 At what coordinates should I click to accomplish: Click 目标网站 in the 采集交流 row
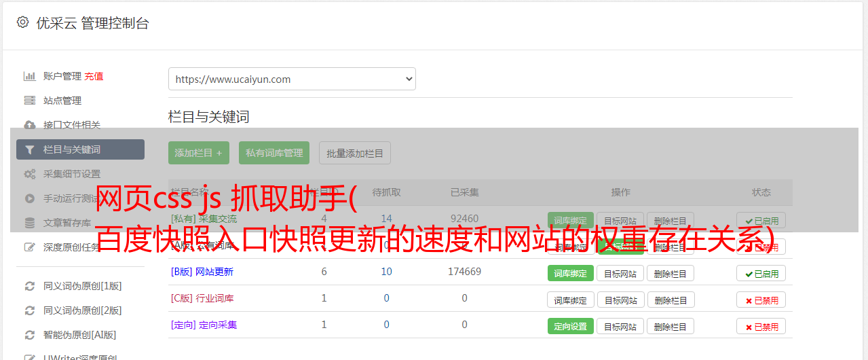pos(620,220)
